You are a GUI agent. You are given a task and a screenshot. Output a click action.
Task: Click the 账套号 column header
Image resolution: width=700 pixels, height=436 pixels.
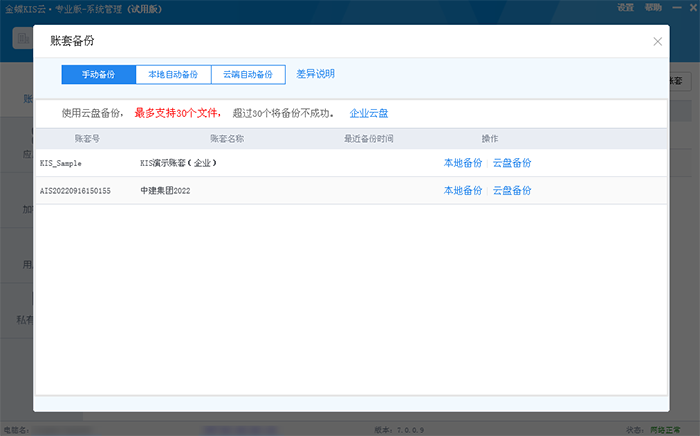click(89, 138)
